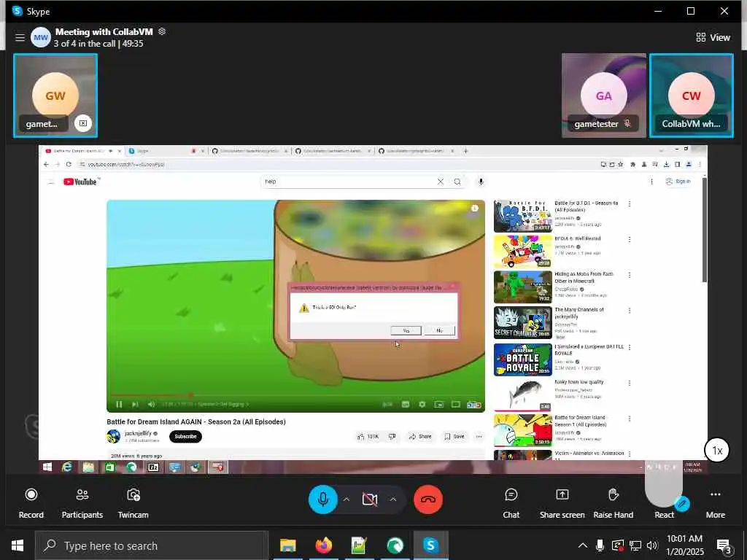Skip to next video in player

pyautogui.click(x=135, y=404)
